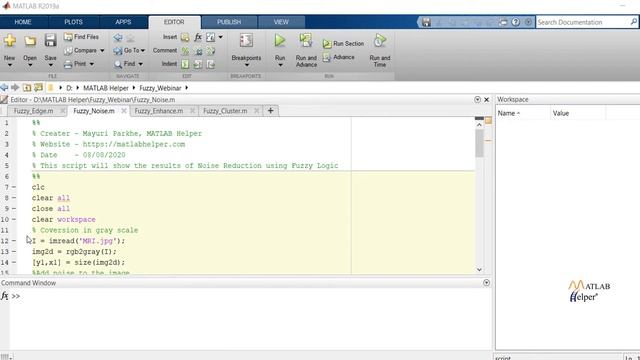Image resolution: width=640 pixels, height=360 pixels.
Task: Click the Find magnifier icon
Action: (x=118, y=64)
